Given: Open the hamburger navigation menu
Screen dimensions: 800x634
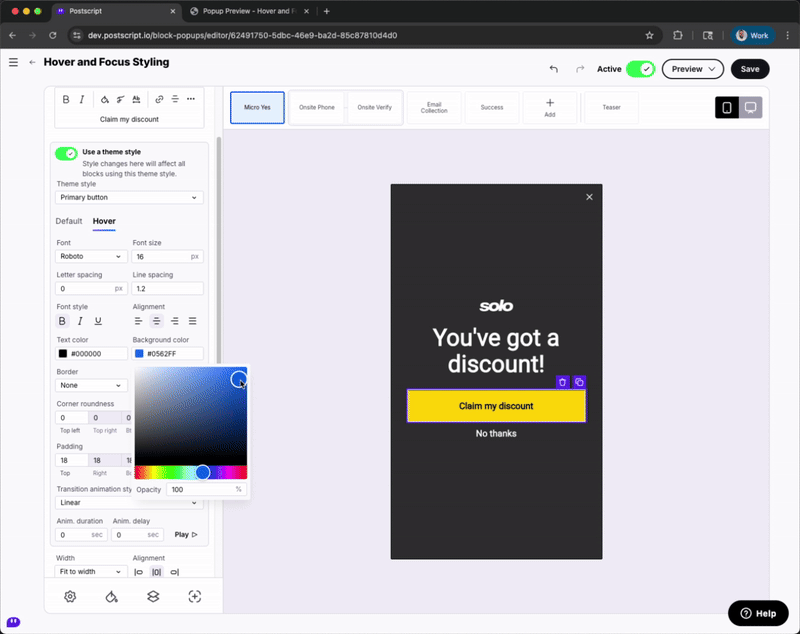Looking at the screenshot, I should coord(13,62).
